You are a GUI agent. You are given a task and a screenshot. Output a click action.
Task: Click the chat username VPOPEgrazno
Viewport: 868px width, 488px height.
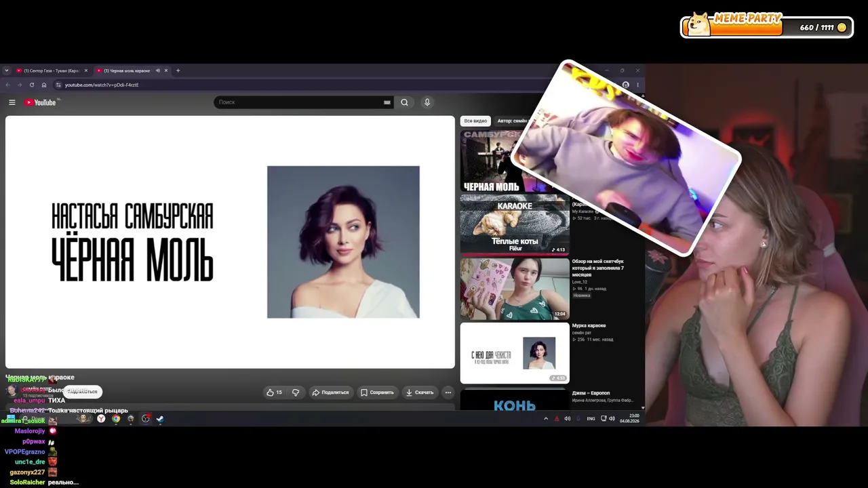pyautogui.click(x=25, y=452)
